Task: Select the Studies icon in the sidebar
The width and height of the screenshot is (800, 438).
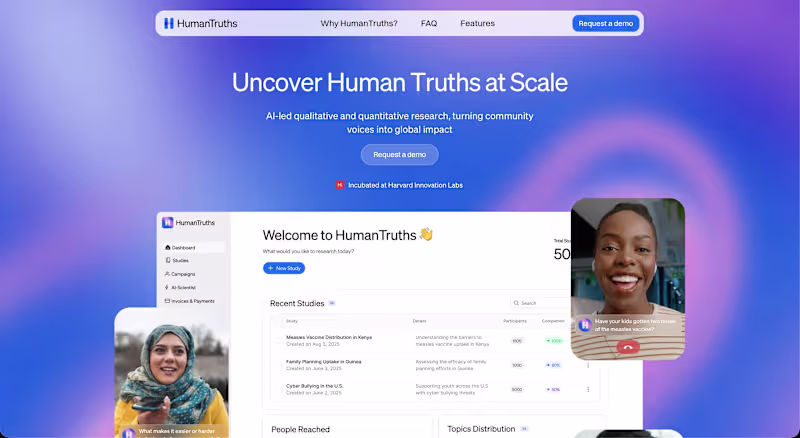Action: [167, 260]
